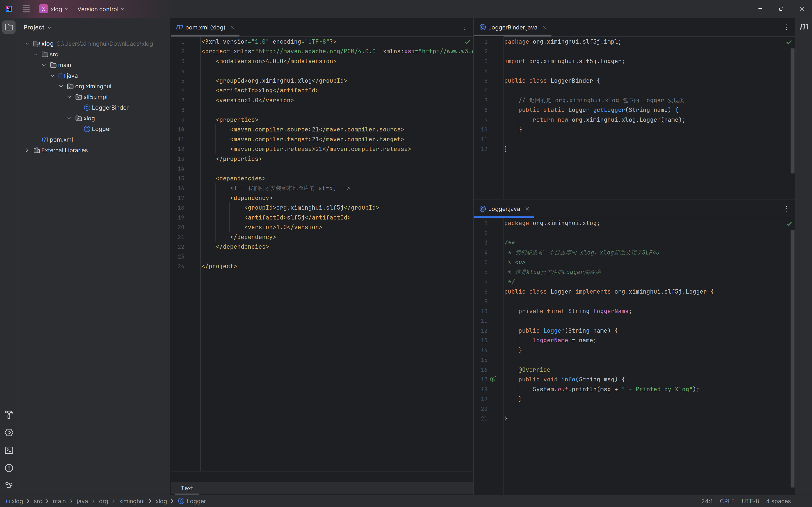The image size is (812, 507).
Task: Select LoggerBinder class in project tree
Action: tap(106, 108)
